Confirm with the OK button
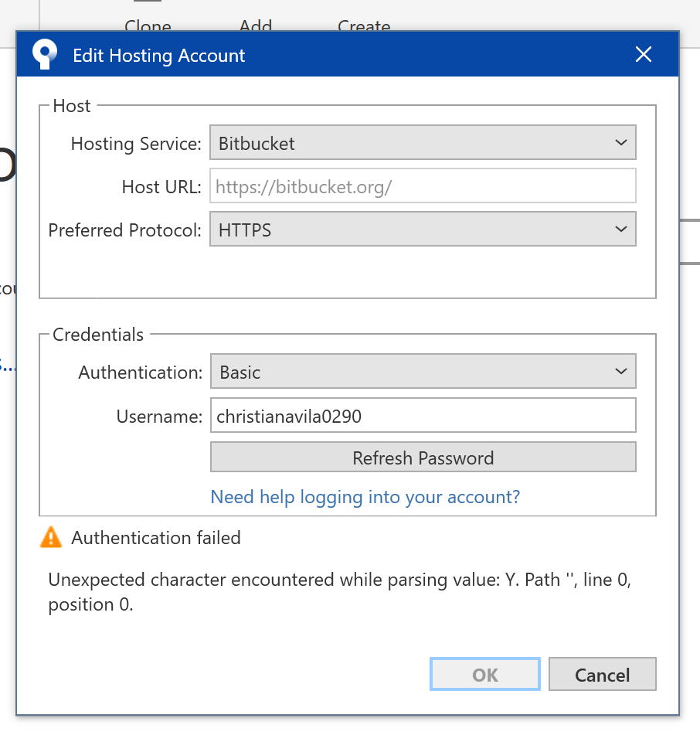The height and width of the screenshot is (735, 700). point(485,674)
